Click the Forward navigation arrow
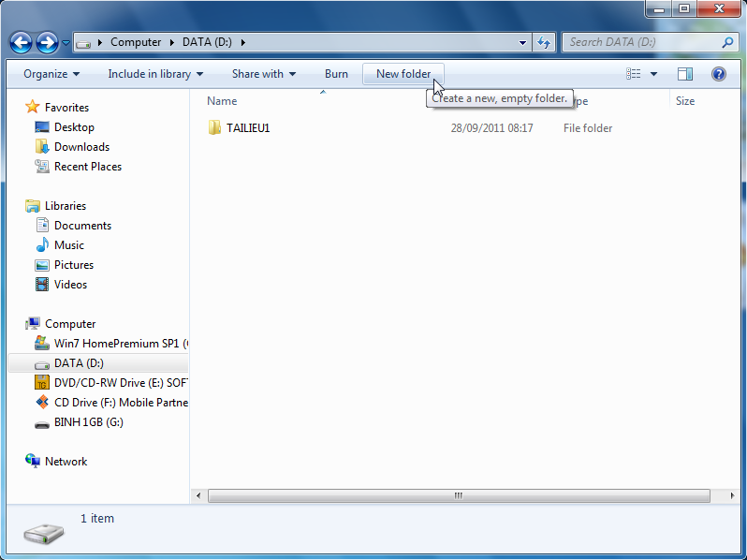This screenshot has width=747, height=560. (x=47, y=42)
